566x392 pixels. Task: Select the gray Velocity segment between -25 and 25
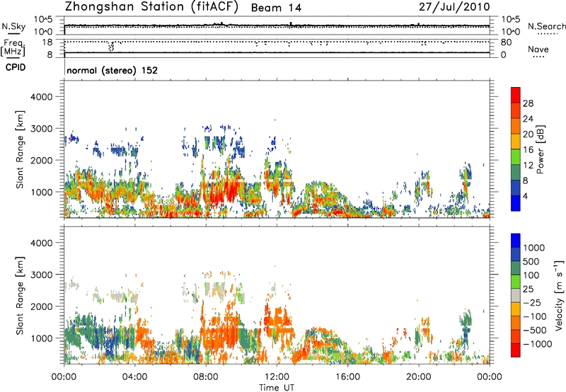click(516, 295)
